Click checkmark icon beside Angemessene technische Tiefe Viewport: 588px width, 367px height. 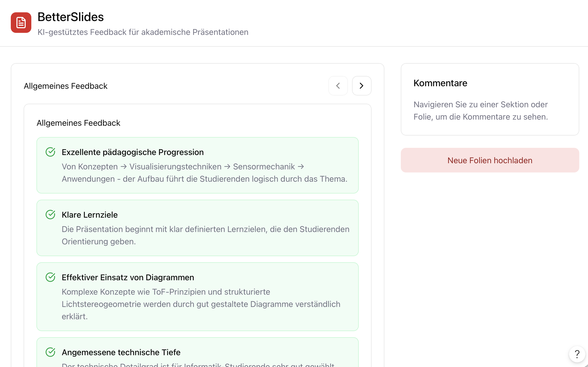tap(50, 352)
